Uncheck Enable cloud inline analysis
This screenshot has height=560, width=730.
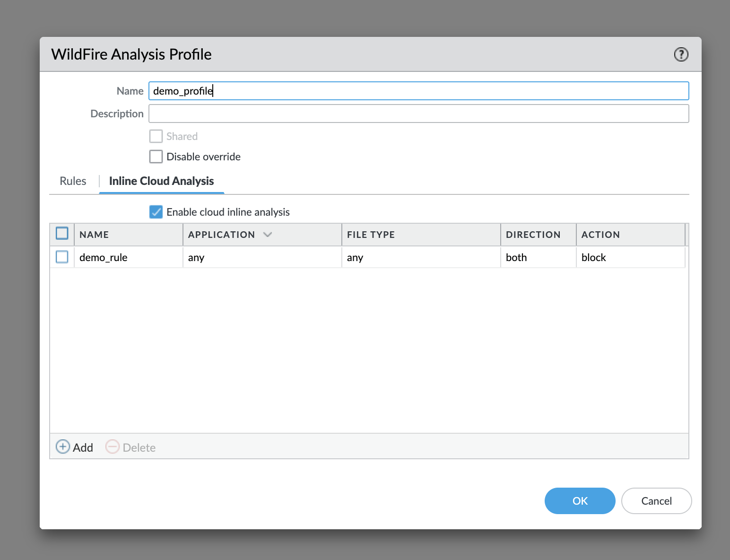point(156,212)
